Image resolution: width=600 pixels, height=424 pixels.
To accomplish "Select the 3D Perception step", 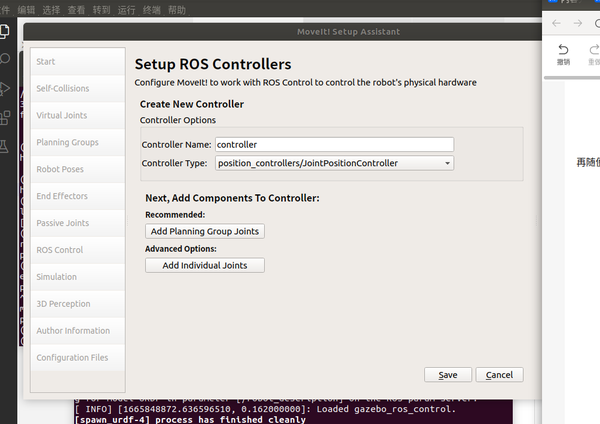I will click(x=63, y=304).
